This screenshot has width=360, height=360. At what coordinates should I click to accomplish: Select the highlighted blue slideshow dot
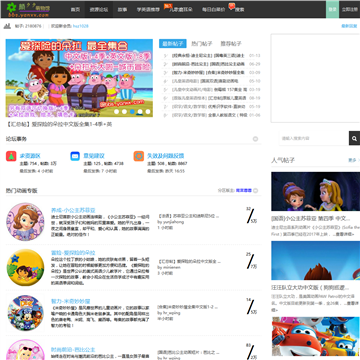[132, 112]
